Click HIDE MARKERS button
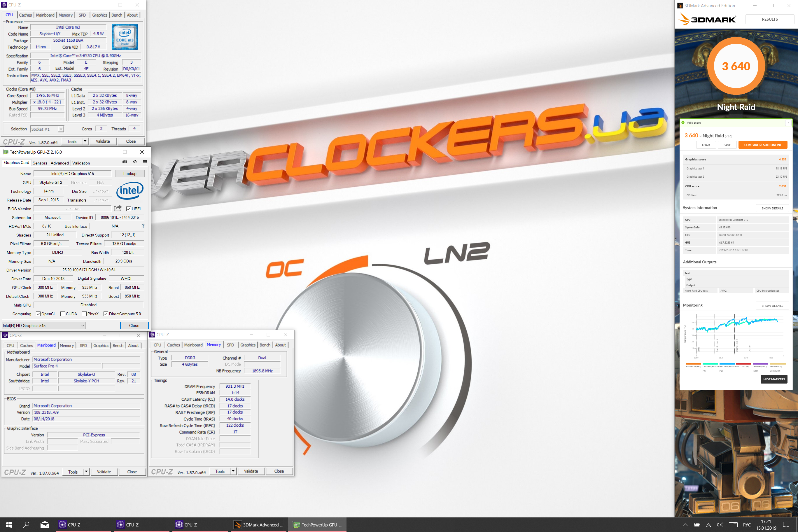This screenshot has height=532, width=798. pos(774,379)
